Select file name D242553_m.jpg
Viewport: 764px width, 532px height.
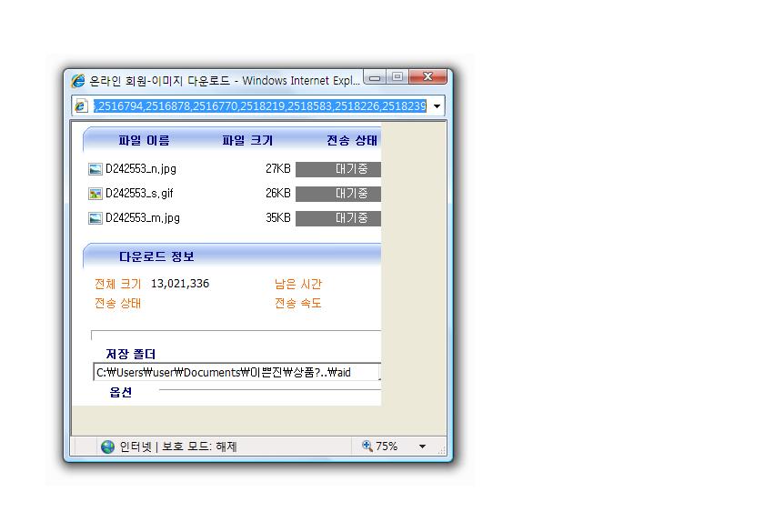point(143,217)
